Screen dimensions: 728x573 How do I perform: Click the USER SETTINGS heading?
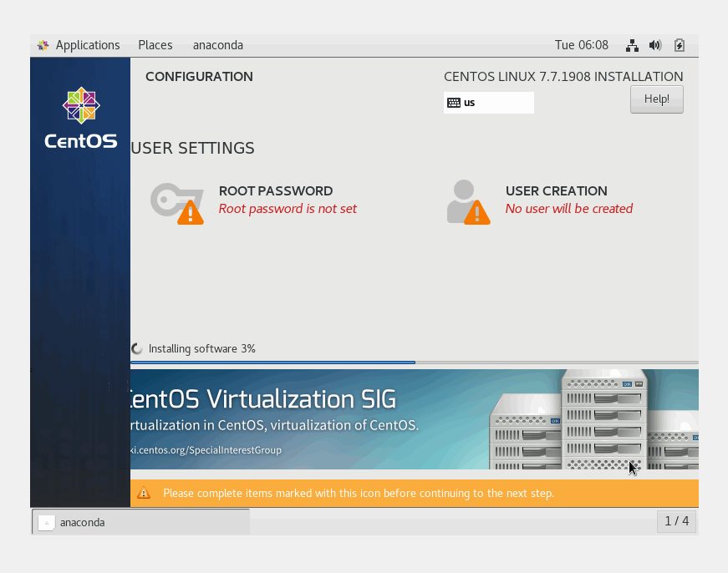coord(193,148)
